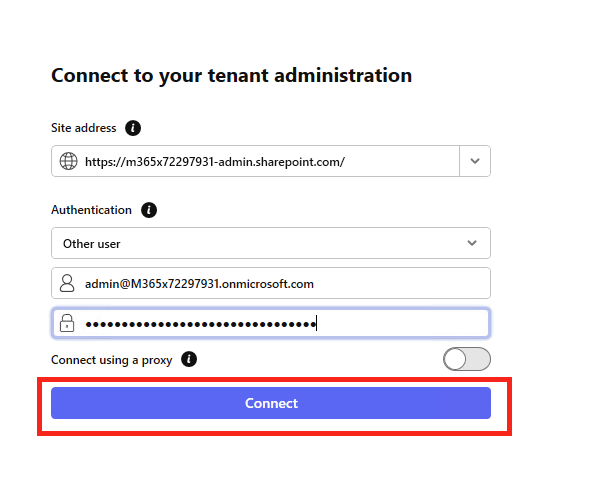Click the info icon next to Authentication

coord(149,210)
